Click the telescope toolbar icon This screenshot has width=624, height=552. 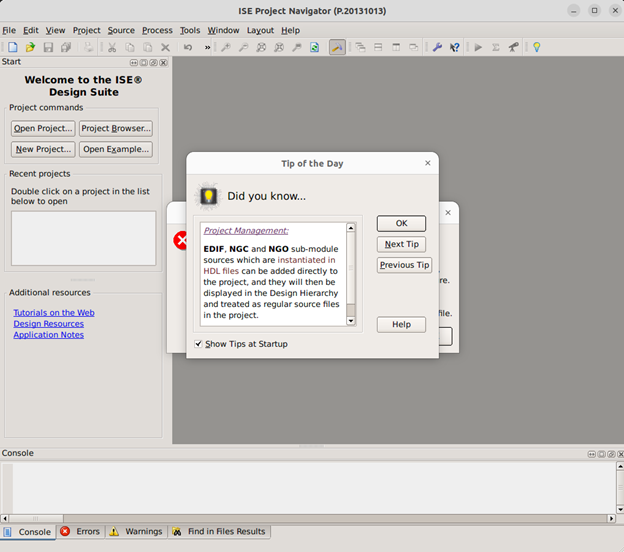pos(513,47)
